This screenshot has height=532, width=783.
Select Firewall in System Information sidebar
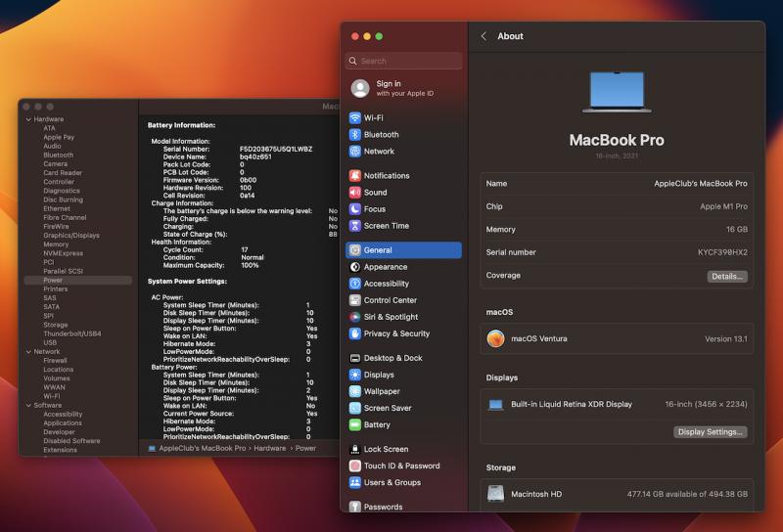click(x=55, y=360)
